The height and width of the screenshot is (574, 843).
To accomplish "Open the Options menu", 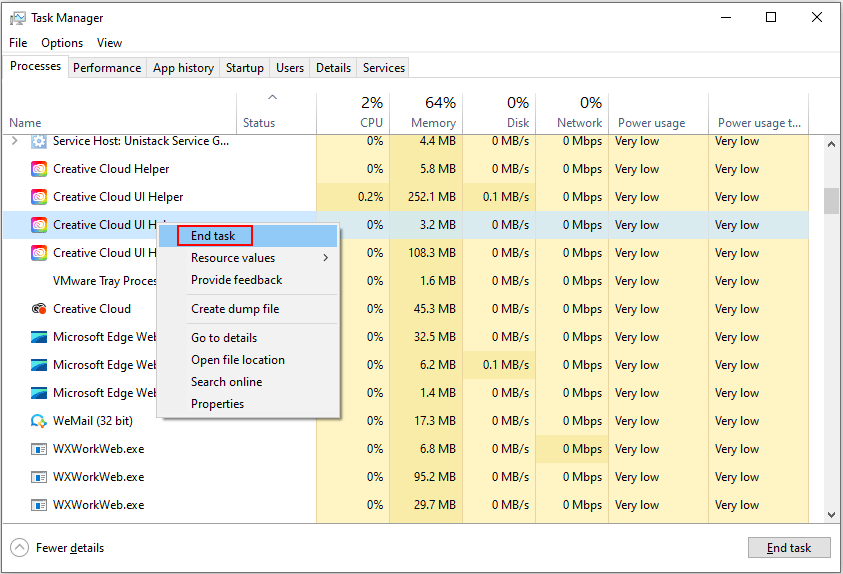I will click(x=62, y=43).
